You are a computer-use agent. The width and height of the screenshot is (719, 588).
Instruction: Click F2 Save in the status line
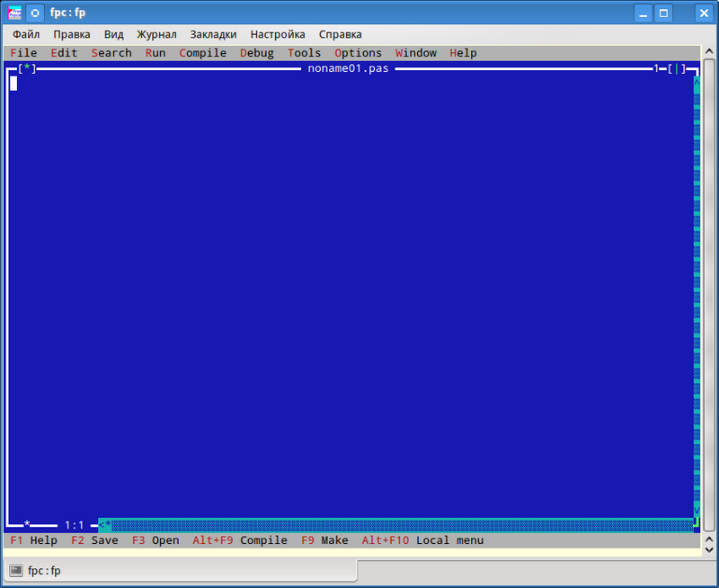point(94,540)
